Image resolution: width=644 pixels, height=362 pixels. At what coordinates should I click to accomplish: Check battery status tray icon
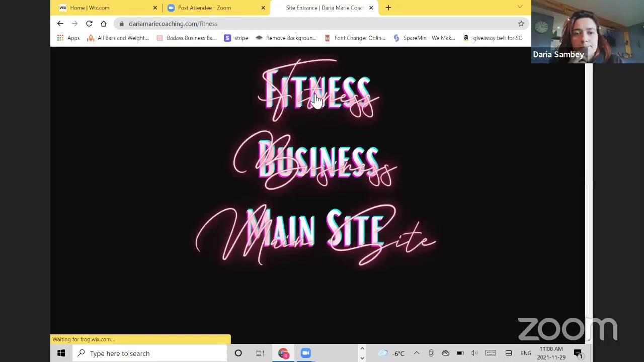click(460, 353)
